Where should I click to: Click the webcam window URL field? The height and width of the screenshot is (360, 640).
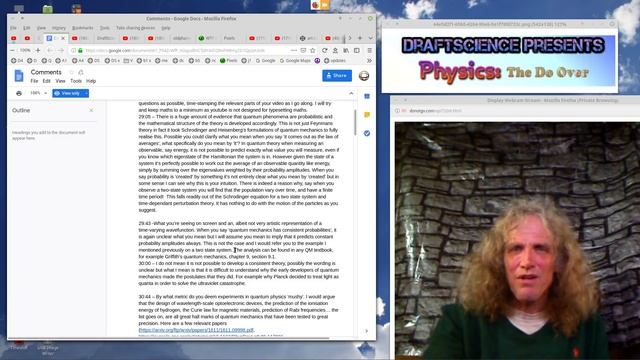click(x=435, y=111)
